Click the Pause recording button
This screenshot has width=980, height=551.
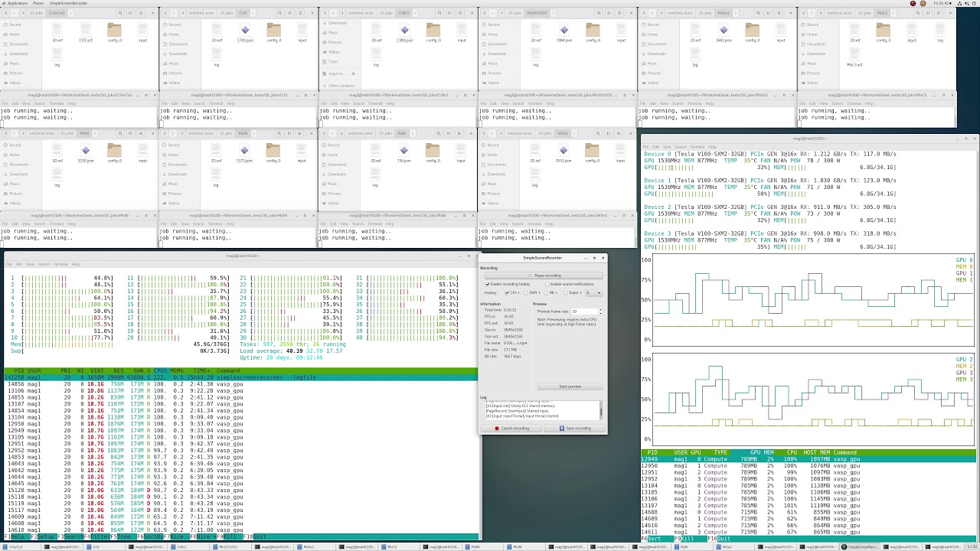coord(544,275)
